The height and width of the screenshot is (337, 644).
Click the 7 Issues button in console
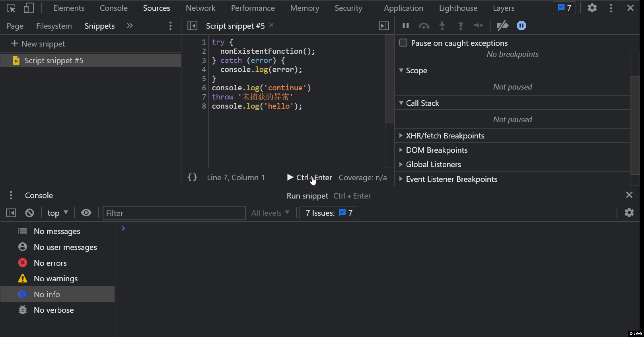(x=329, y=213)
